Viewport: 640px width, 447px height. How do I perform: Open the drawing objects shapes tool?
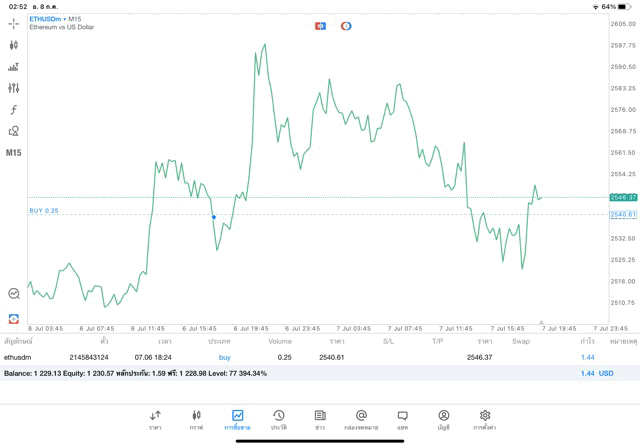[14, 131]
